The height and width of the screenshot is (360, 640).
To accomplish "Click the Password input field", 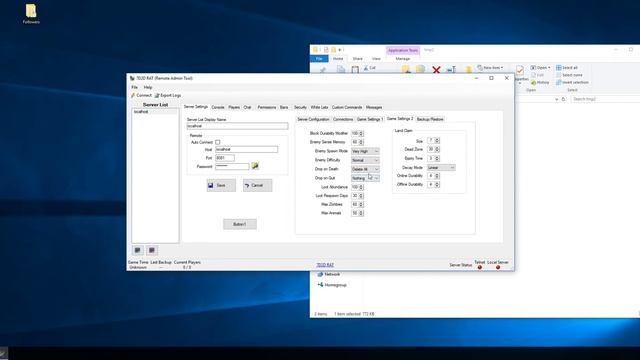I will click(x=232, y=167).
